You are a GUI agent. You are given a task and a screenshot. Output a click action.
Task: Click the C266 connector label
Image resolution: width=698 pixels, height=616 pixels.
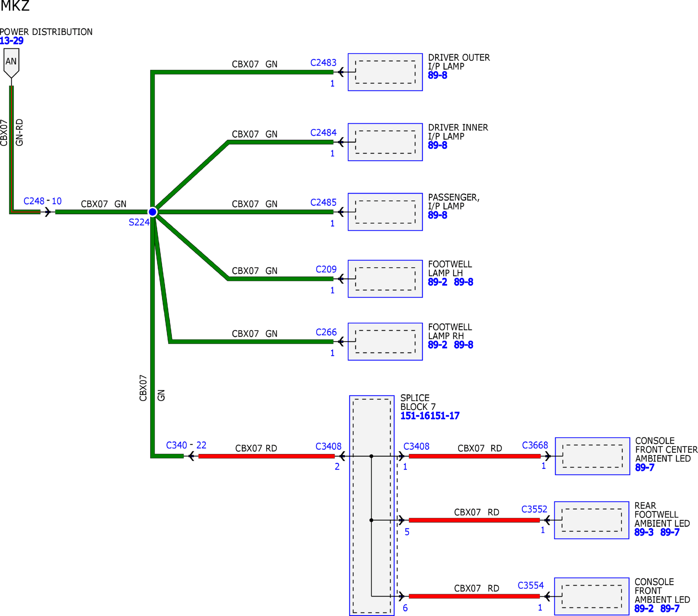click(326, 332)
